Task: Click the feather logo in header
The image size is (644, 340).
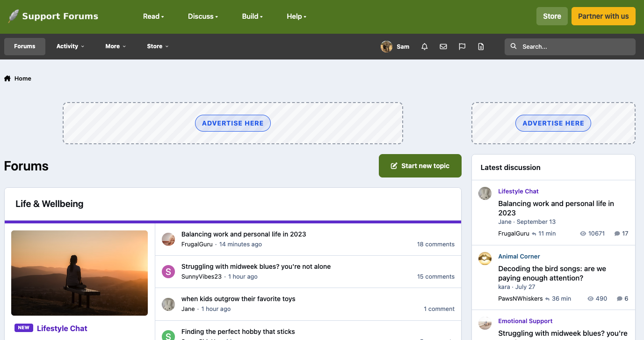Action: (14, 16)
